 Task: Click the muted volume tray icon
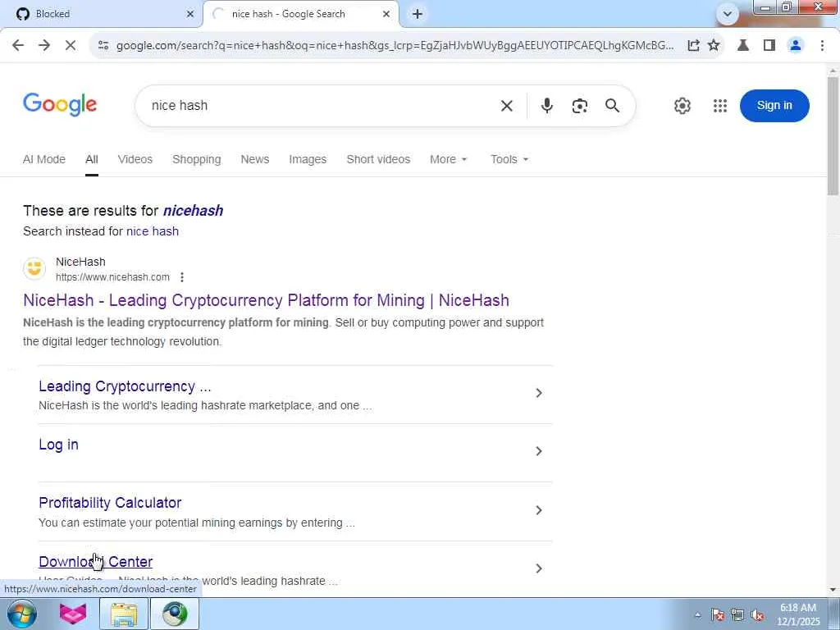(757, 615)
